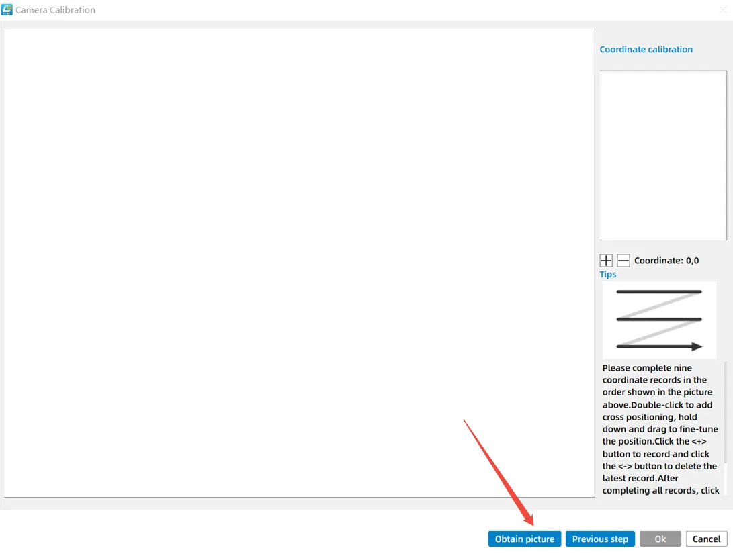Click the Coordinate: 0,0 readout
This screenshot has width=733, height=560.
(x=666, y=261)
